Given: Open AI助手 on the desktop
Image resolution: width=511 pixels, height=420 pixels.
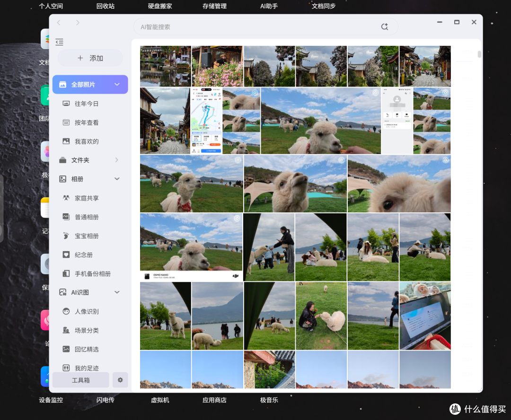Looking at the screenshot, I should tap(269, 6).
